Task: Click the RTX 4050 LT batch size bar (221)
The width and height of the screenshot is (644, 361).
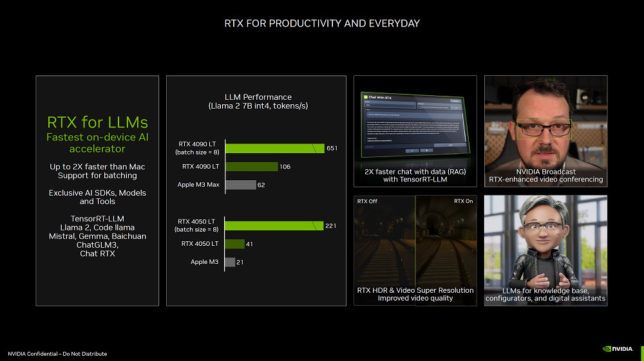Action: pyautogui.click(x=274, y=226)
